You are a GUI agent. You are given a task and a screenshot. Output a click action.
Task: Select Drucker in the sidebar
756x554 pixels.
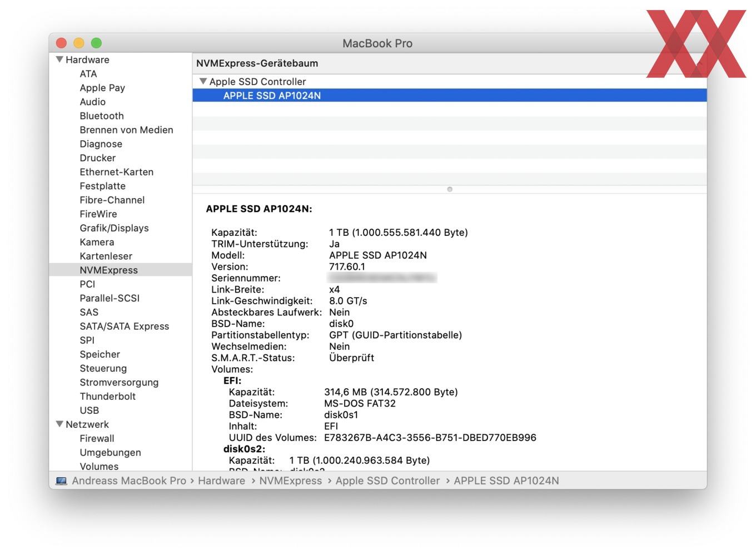click(x=98, y=158)
